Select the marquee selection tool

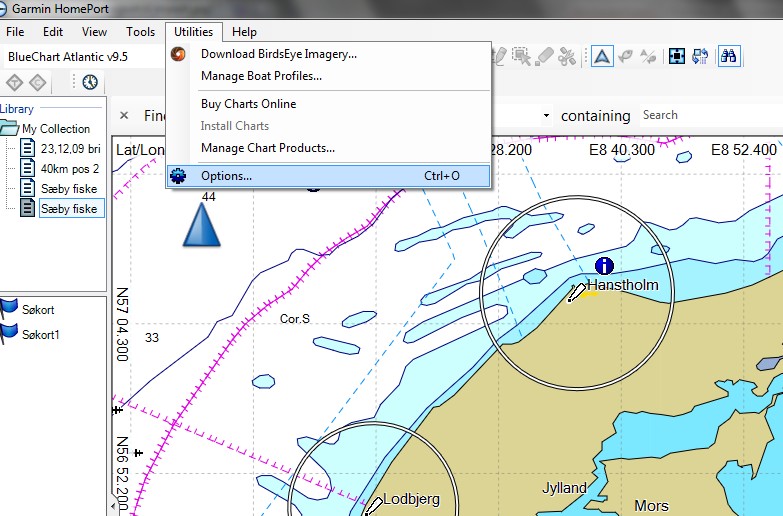pos(522,56)
